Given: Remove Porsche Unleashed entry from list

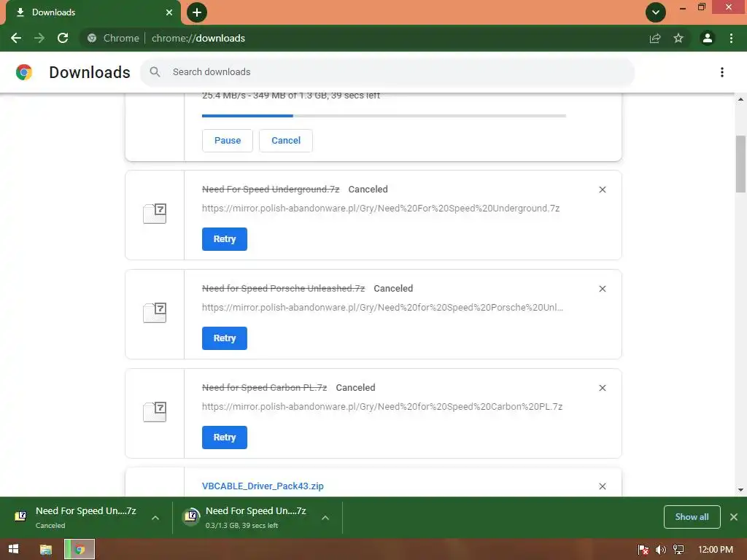Looking at the screenshot, I should [x=602, y=289].
